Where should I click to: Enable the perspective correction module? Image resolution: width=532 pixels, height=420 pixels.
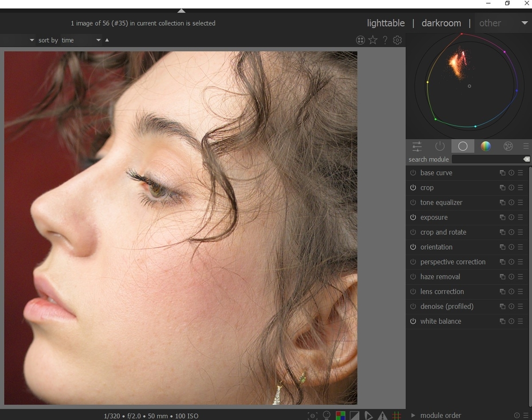pyautogui.click(x=413, y=262)
